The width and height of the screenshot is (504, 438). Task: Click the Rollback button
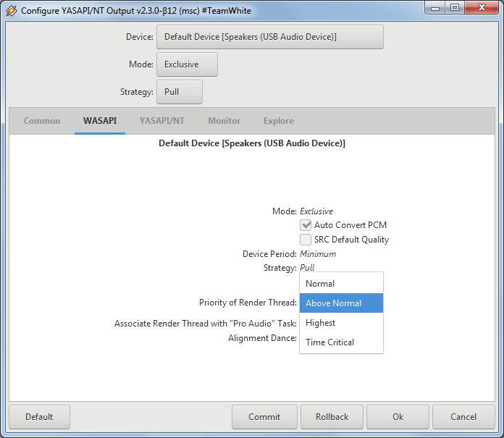point(332,417)
